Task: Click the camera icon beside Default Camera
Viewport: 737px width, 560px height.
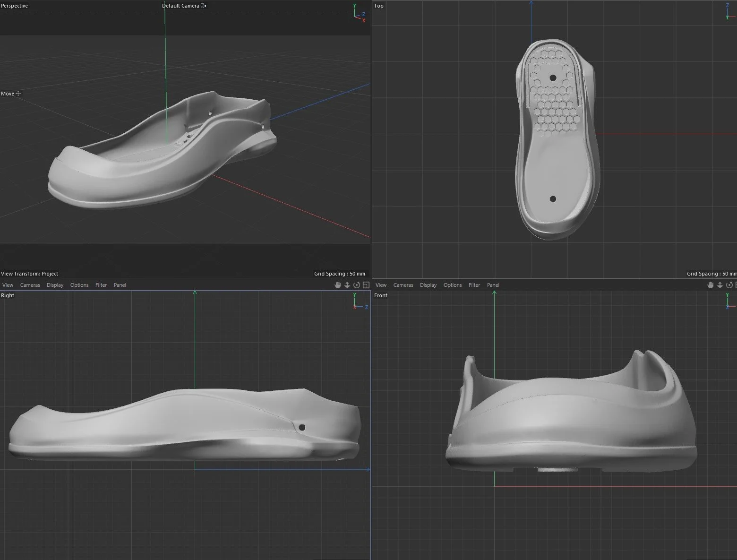Action: click(204, 6)
